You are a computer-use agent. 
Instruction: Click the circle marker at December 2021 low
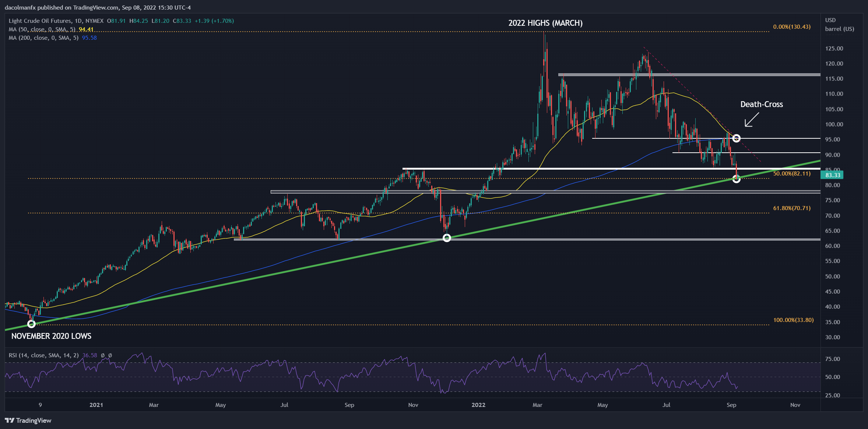(x=447, y=238)
